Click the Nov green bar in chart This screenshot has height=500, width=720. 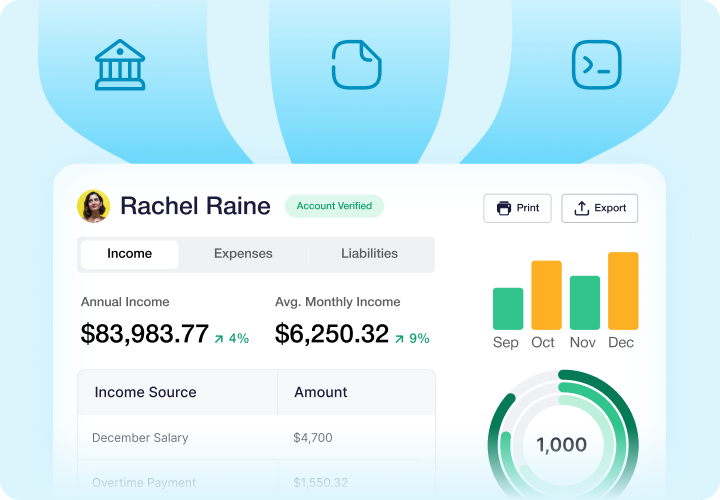tap(585, 303)
